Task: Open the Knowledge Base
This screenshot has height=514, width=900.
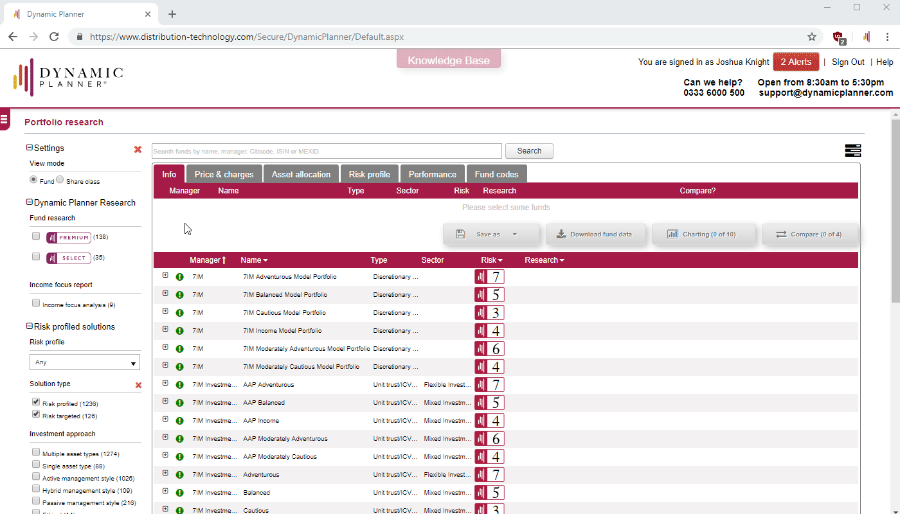Action: (x=449, y=60)
